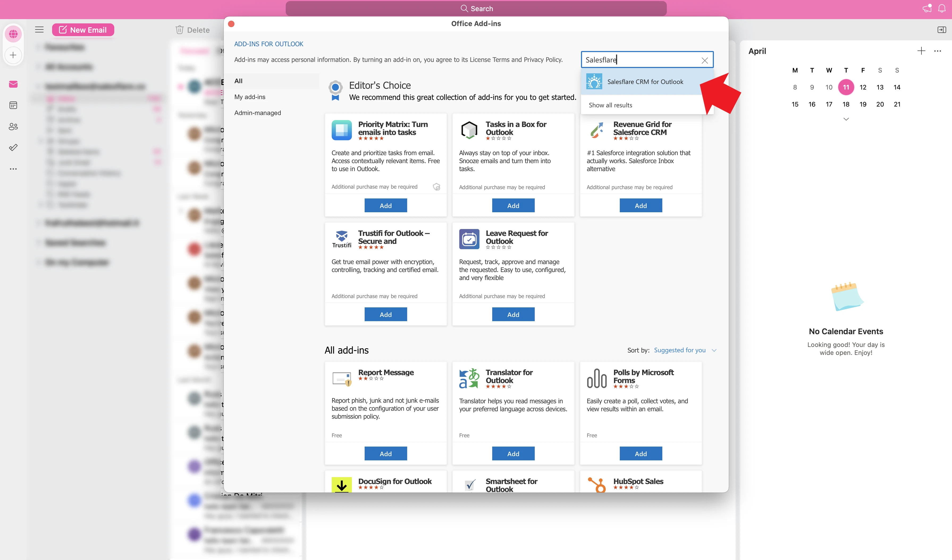This screenshot has height=560, width=952.
Task: Open the Sort by Suggested for you dropdown
Action: click(685, 350)
